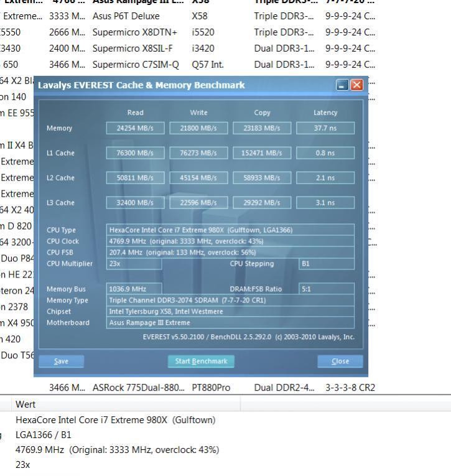The height and width of the screenshot is (476, 451).
Task: Click Memory Type field Triple Channel DDR3-2074
Action: click(230, 301)
